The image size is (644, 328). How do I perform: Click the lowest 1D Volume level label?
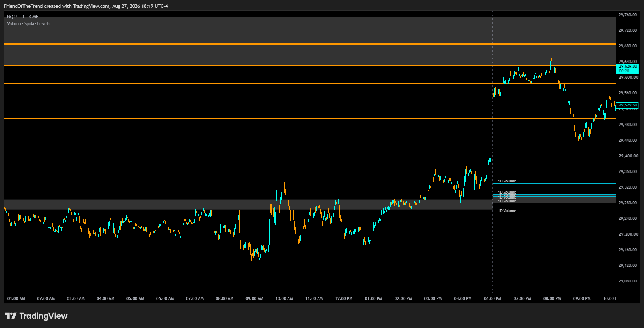(507, 211)
